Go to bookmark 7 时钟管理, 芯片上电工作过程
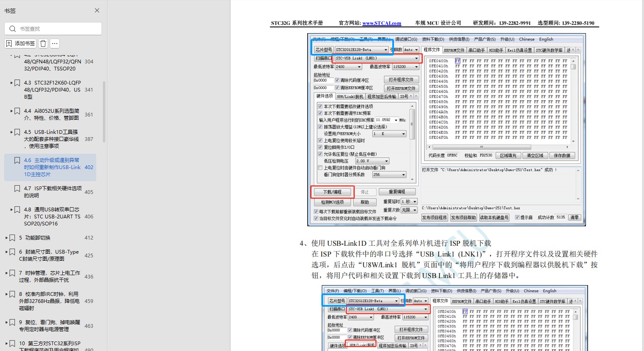Screen dimensions: 644x351 50,276
